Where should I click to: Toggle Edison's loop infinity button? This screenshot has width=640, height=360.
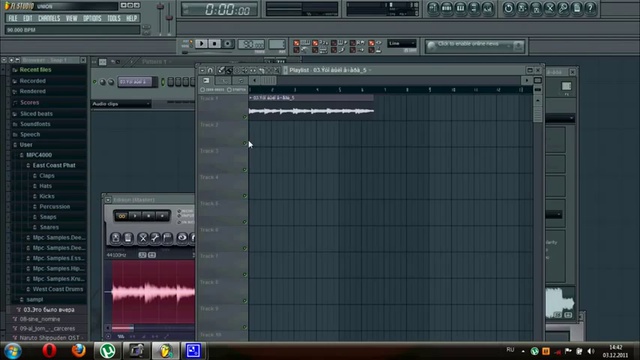point(121,216)
